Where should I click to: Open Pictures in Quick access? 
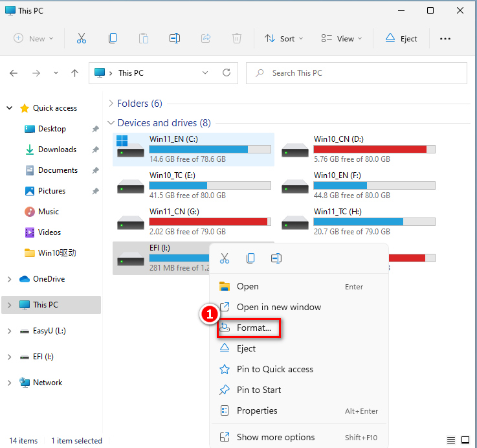[51, 191]
